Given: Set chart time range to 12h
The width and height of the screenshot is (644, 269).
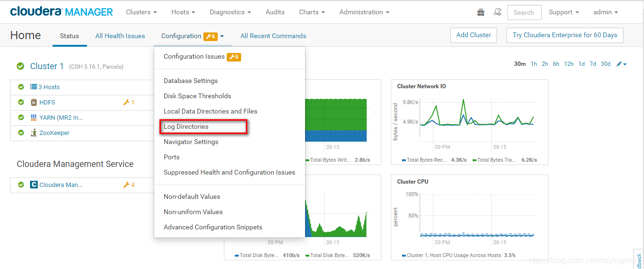Looking at the screenshot, I should (x=569, y=64).
